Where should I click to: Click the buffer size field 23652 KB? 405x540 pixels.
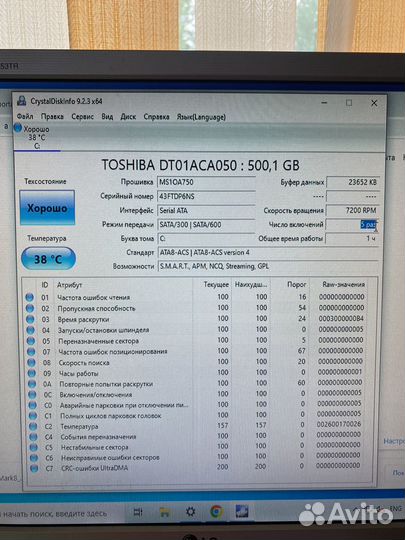click(x=353, y=182)
